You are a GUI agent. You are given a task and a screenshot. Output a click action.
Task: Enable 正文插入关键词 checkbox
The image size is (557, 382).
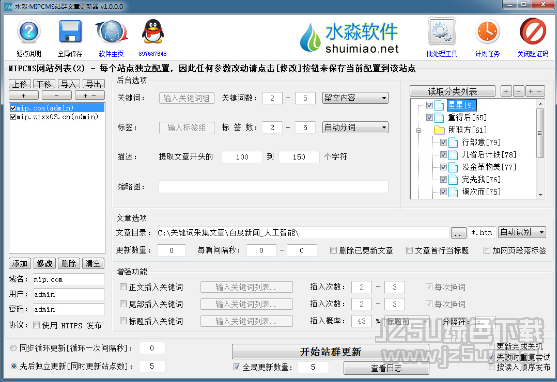tap(123, 287)
